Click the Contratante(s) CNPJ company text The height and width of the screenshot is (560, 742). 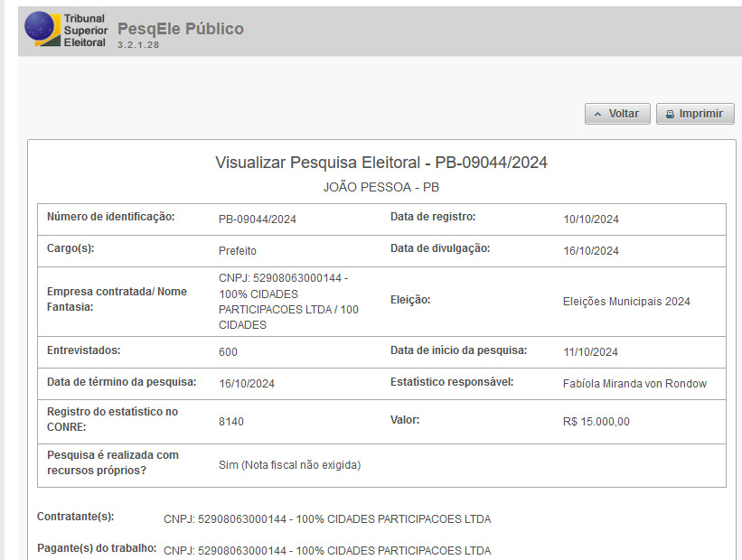click(327, 519)
